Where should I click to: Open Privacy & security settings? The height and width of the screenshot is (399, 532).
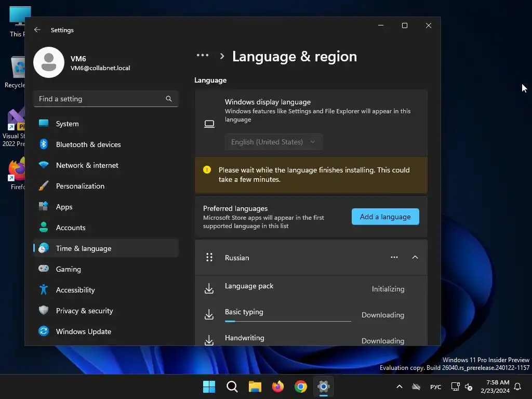click(106, 311)
